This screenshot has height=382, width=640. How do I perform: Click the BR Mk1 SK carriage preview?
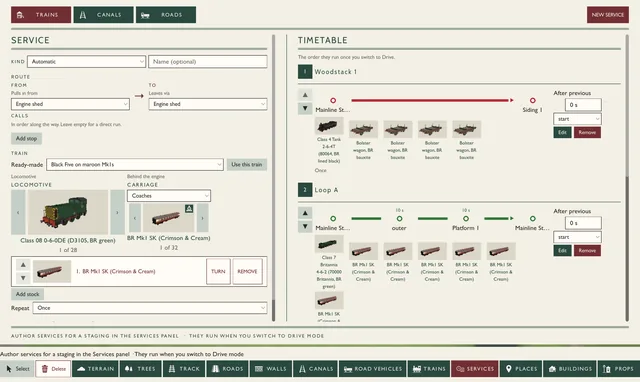point(168,218)
